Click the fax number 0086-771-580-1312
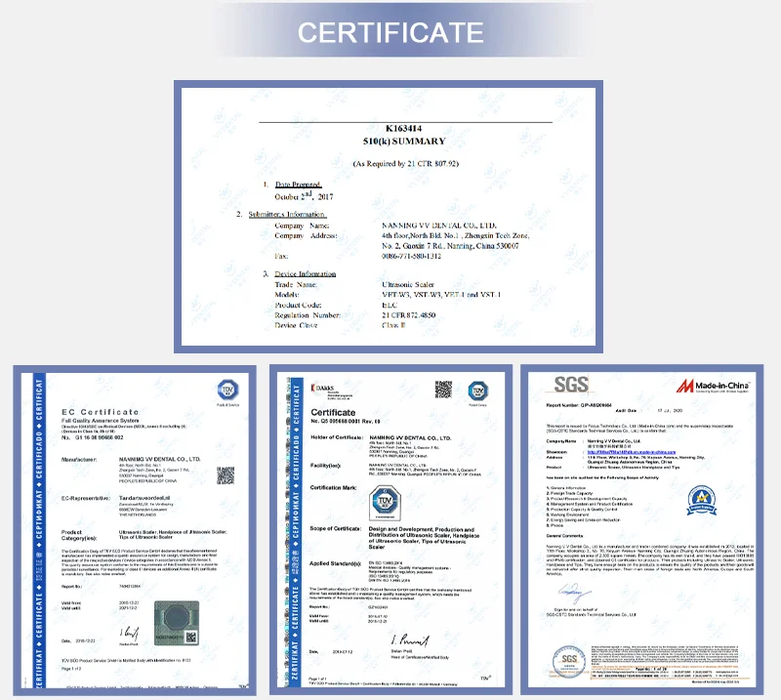Screen dimensions: 781x700 click(411, 256)
